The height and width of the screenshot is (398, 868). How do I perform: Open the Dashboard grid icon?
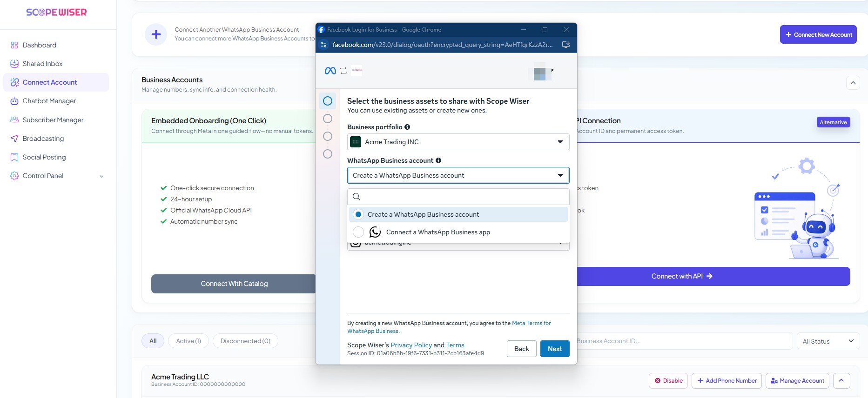[x=14, y=45]
